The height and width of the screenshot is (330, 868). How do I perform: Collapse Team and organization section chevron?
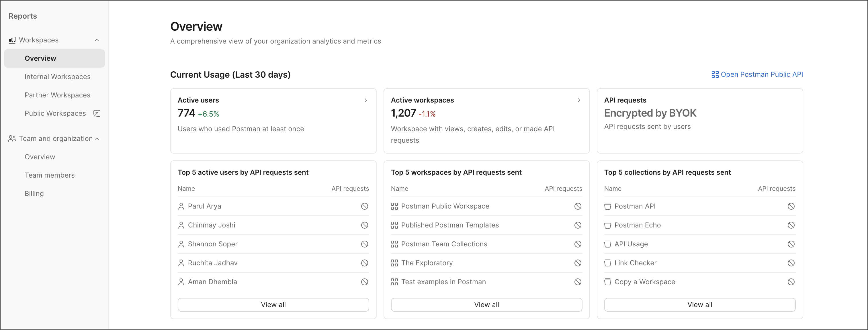[97, 139]
